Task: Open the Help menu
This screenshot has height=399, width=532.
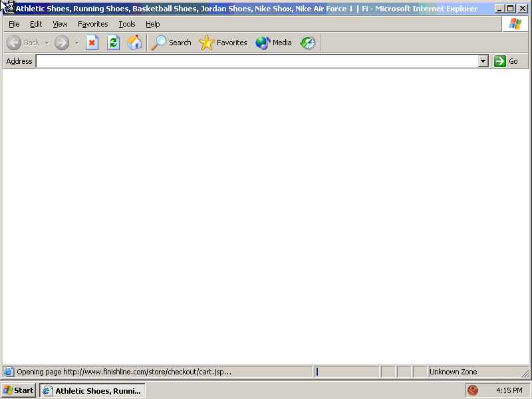Action: tap(153, 24)
